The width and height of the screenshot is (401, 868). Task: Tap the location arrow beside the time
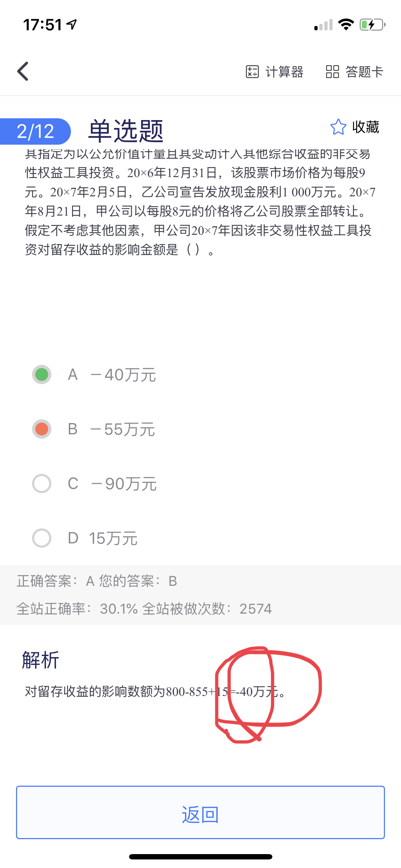point(72,24)
